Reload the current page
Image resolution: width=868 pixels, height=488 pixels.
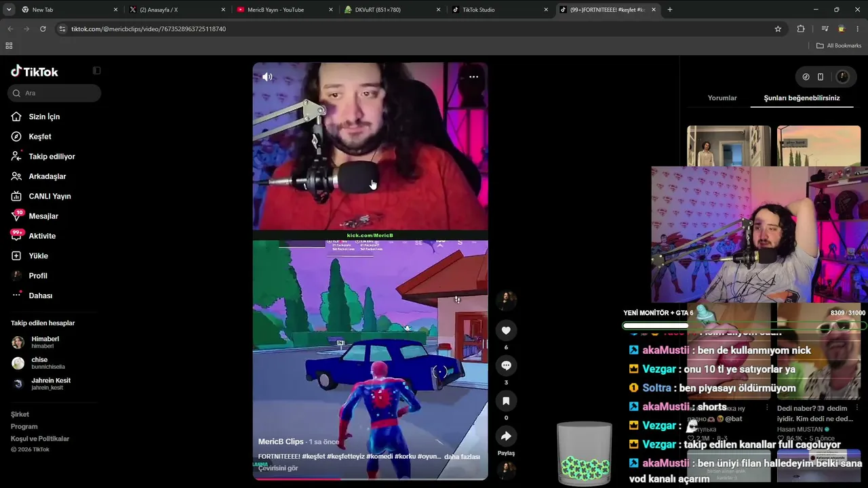pyautogui.click(x=43, y=29)
